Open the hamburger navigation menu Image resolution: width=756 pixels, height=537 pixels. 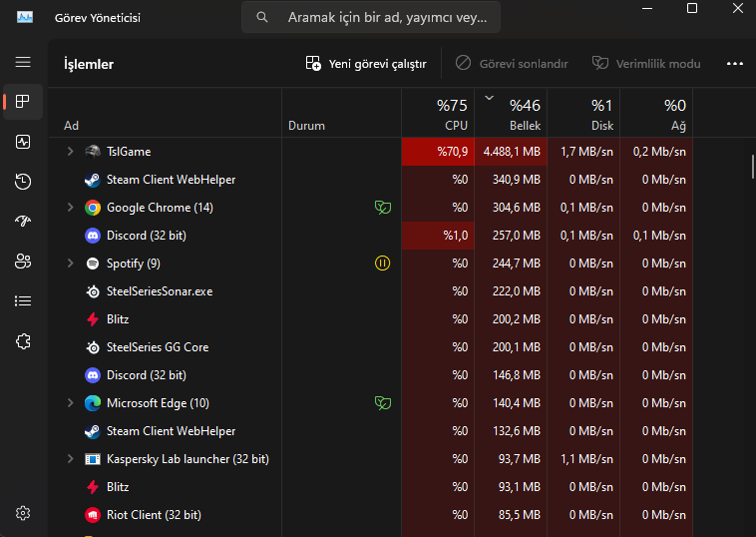click(23, 62)
